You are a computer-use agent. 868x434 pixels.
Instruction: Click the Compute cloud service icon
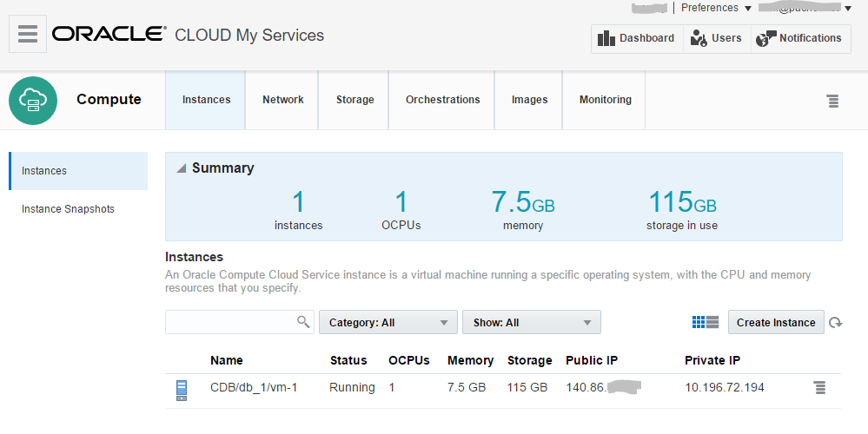[33, 100]
